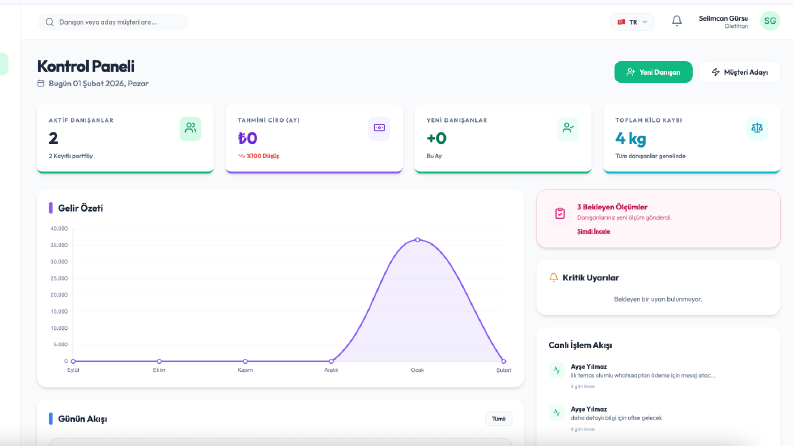Click the 'Selimcan Gürsu' user name
The image size is (793, 446).
coord(723,18)
